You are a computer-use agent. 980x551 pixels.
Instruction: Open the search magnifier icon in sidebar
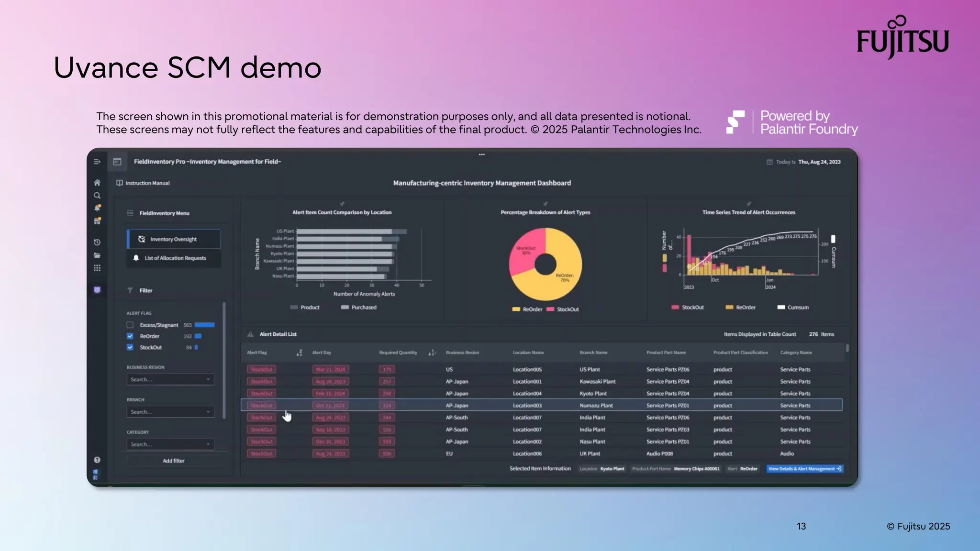97,195
